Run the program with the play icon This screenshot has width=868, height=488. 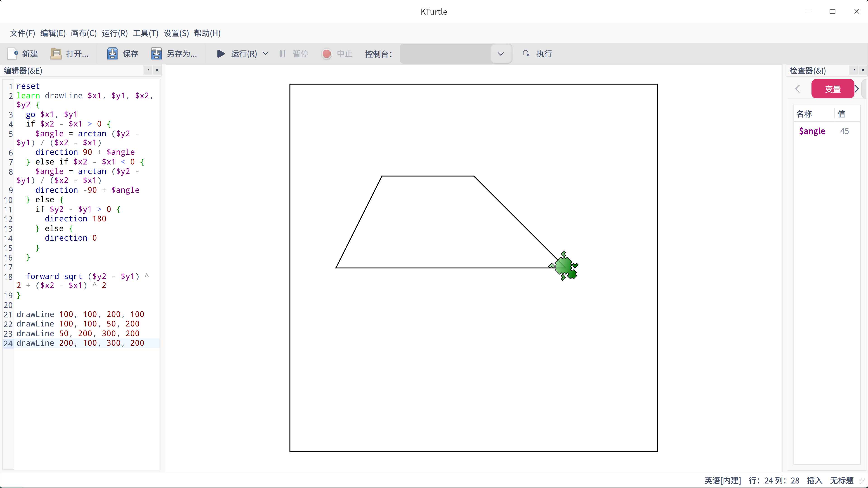221,54
